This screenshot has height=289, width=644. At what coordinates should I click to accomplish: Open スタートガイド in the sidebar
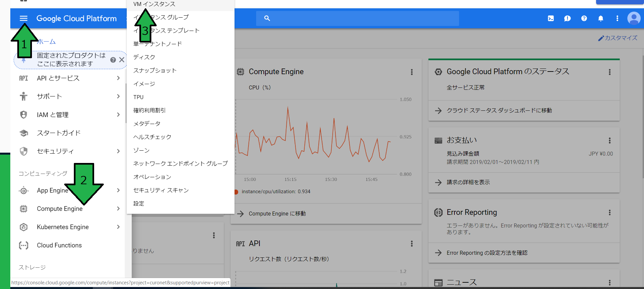(59, 133)
